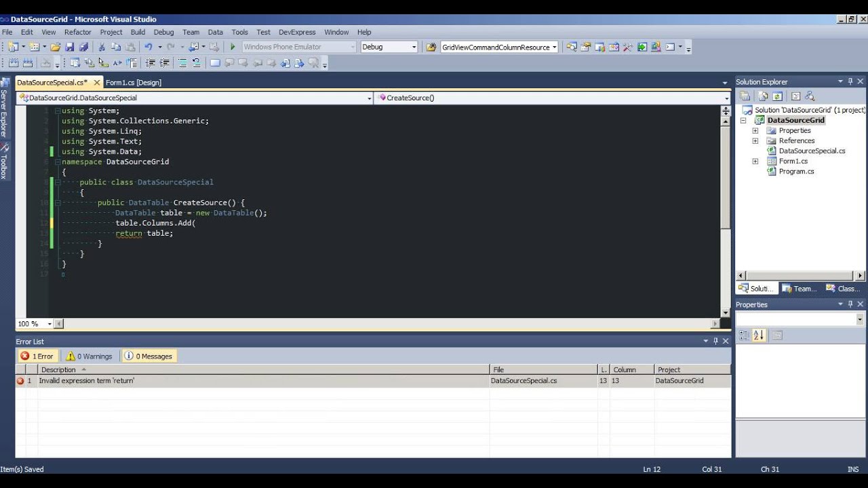This screenshot has width=868, height=488.
Task: Click Solution Explorer Show All Files icon
Action: [764, 96]
